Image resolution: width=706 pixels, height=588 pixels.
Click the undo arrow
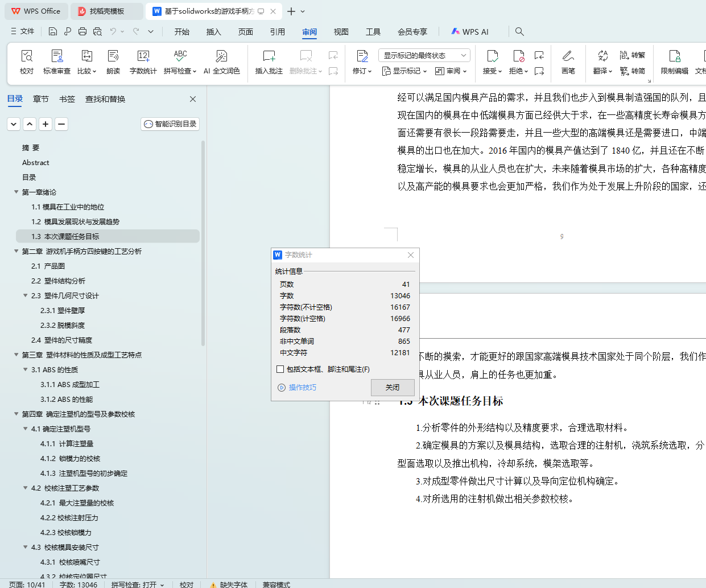(113, 31)
